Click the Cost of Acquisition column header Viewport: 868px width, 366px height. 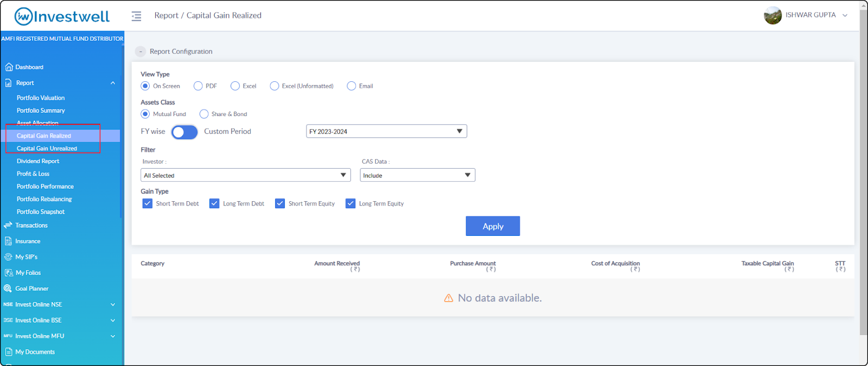click(x=615, y=266)
